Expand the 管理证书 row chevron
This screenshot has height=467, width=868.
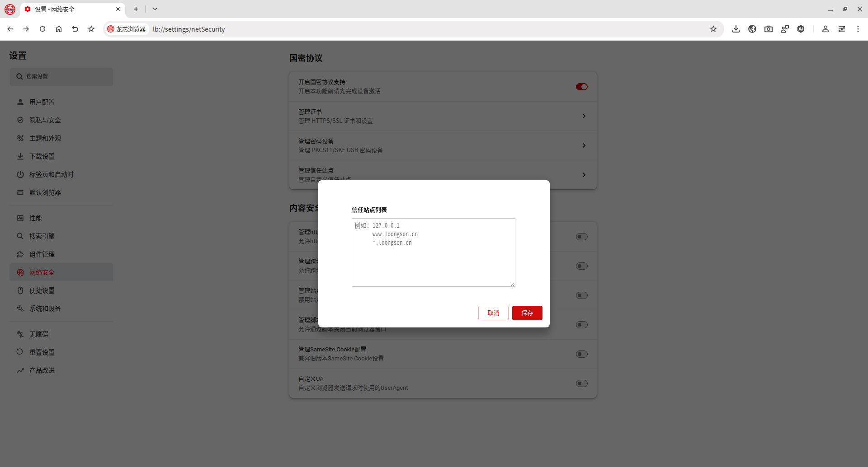(584, 116)
